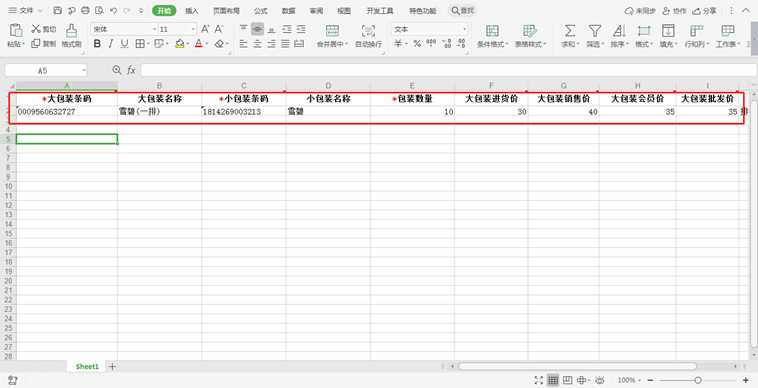Switch to the 插入 ribbon tab
The width and height of the screenshot is (758, 388).
[x=192, y=11]
